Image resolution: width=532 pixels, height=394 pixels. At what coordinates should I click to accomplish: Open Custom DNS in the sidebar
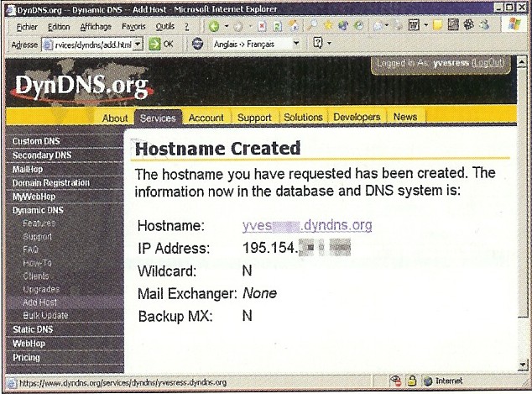pyautogui.click(x=36, y=141)
